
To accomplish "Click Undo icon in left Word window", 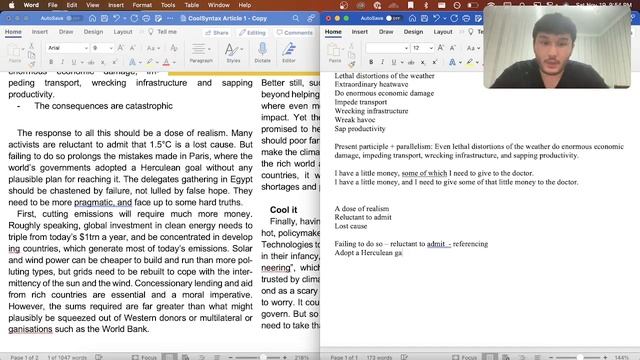I will point(117,18).
